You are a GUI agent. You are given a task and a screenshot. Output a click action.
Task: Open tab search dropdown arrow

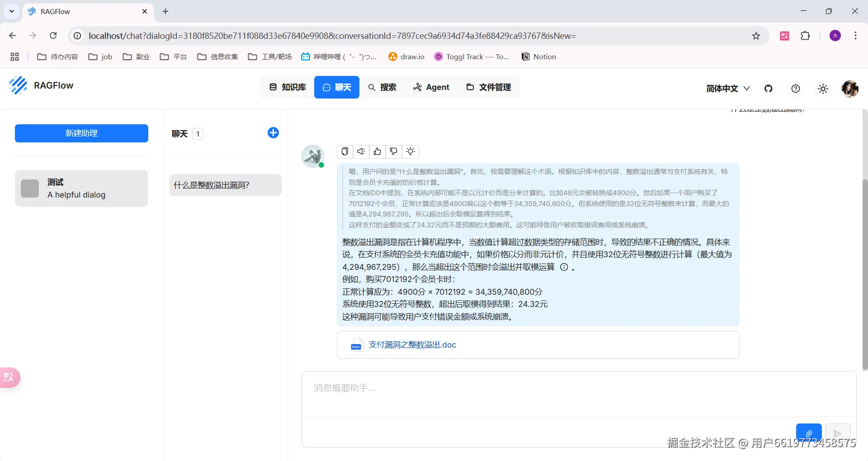[x=12, y=11]
